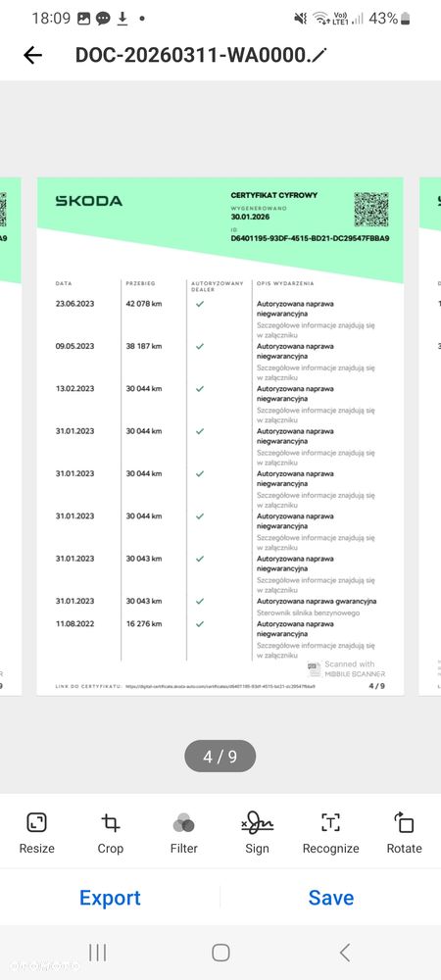The image size is (441, 980).
Task: Open the Filter tool
Action: click(183, 833)
